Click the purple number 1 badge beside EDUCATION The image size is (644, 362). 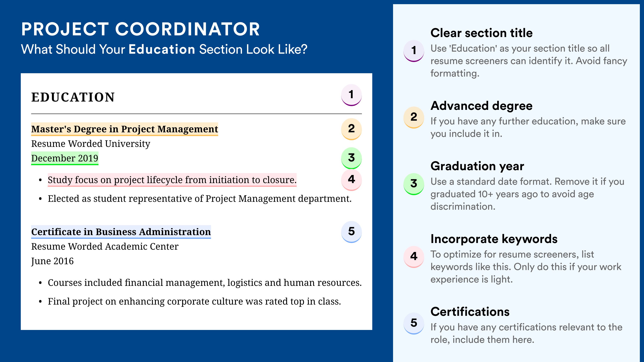351,95
